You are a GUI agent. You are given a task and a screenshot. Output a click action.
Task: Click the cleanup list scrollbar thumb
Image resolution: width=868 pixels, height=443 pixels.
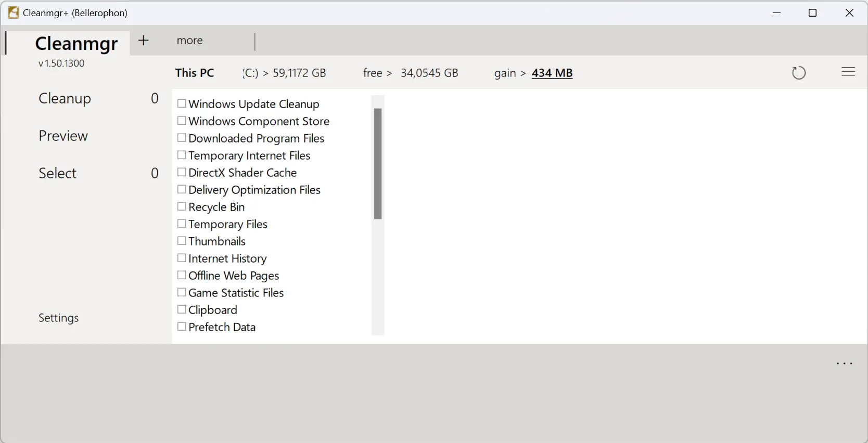pos(378,164)
